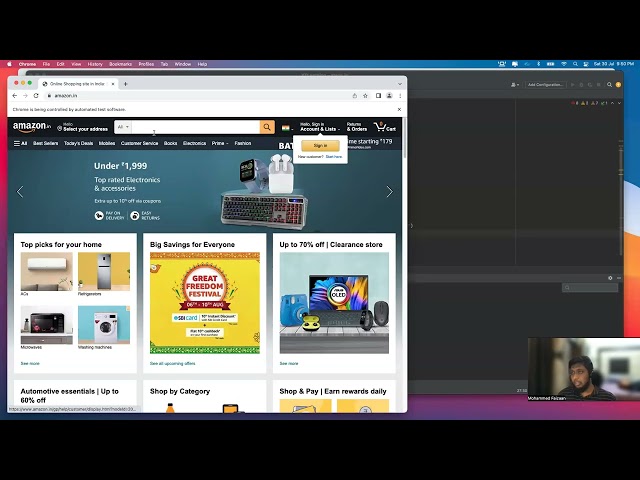The width and height of the screenshot is (640, 480).
Task: Click the Refrigerators product thumbnail
Action: [104, 271]
